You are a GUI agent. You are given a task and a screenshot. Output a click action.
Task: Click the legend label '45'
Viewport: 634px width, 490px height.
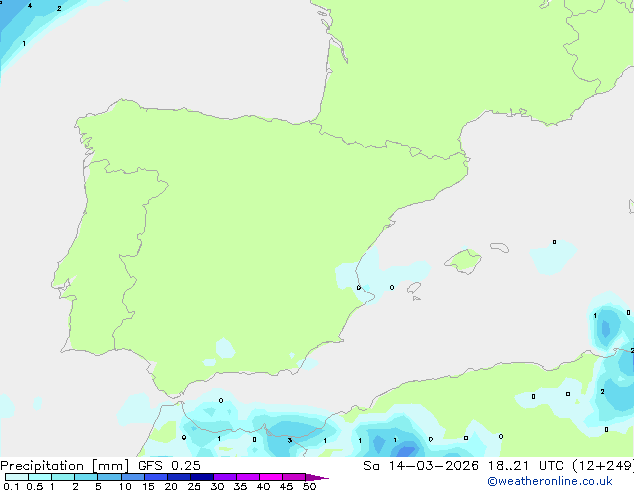(x=286, y=486)
